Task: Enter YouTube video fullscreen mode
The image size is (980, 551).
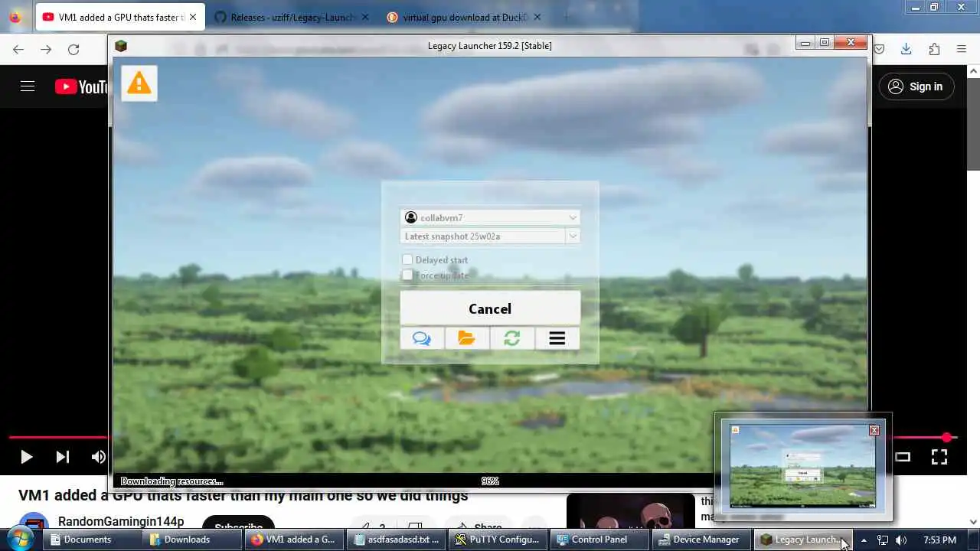Action: [939, 457]
